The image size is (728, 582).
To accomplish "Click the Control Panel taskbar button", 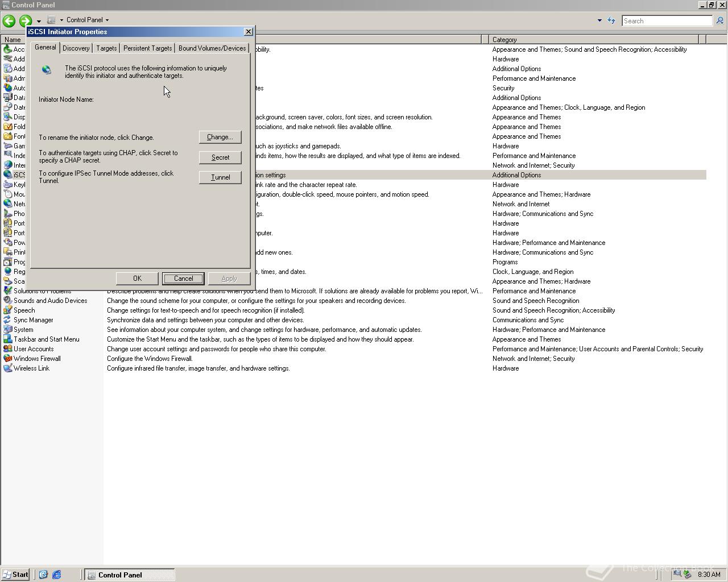I will pos(130,575).
